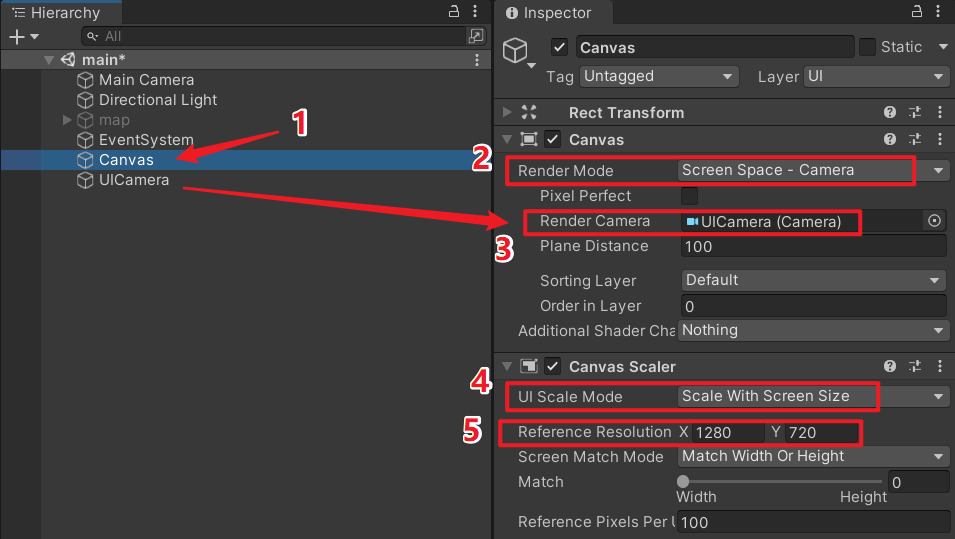
Task: Select the map object in Hierarchy
Action: [114, 120]
